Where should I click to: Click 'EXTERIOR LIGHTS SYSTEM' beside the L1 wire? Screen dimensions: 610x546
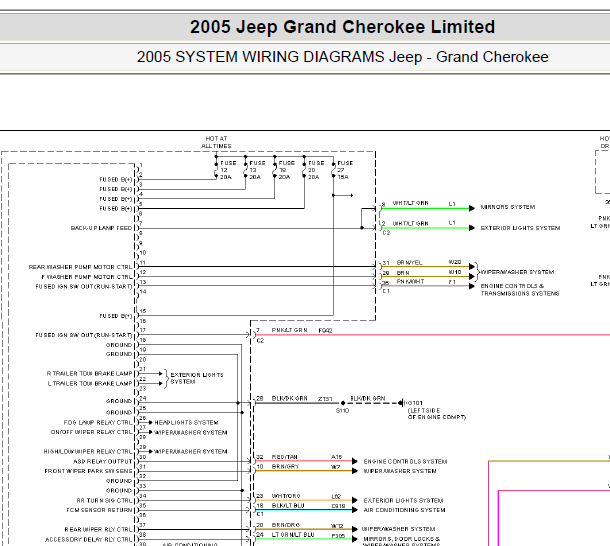coord(520,228)
